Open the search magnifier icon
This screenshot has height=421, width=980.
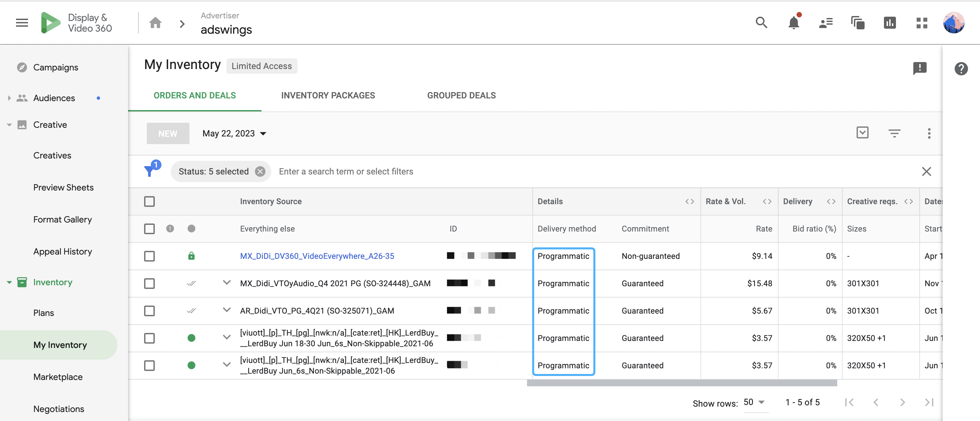pos(761,23)
